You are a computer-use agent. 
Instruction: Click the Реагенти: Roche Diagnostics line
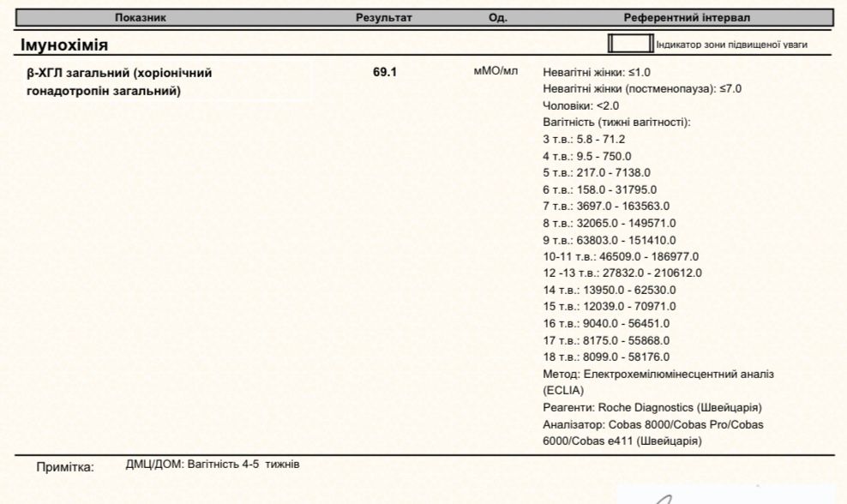(652, 407)
